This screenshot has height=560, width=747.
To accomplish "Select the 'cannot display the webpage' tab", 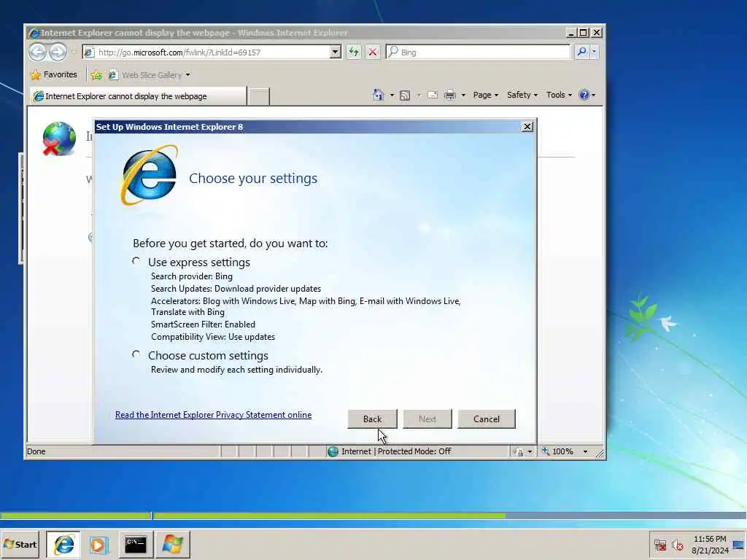I will (x=138, y=96).
